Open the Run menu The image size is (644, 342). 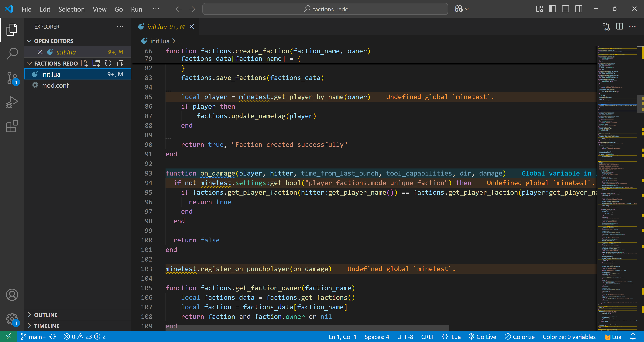tap(137, 9)
